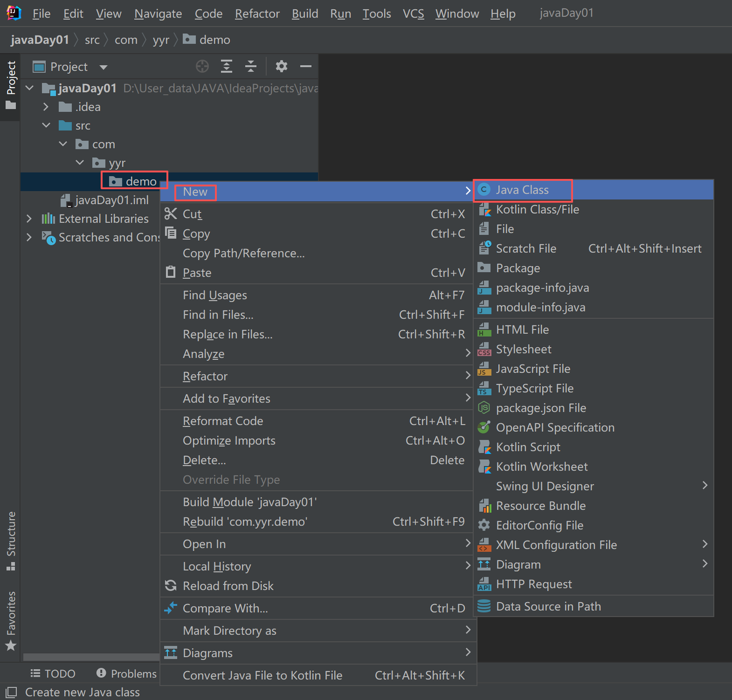
Task: Click javaDay01 in the breadcrumb bar
Action: [x=39, y=40]
